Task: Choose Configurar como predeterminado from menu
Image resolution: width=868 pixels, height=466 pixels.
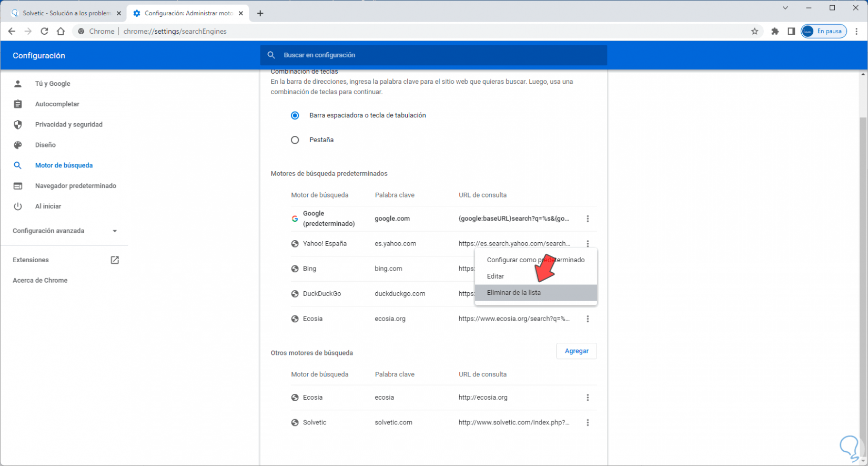Action: [x=536, y=260]
